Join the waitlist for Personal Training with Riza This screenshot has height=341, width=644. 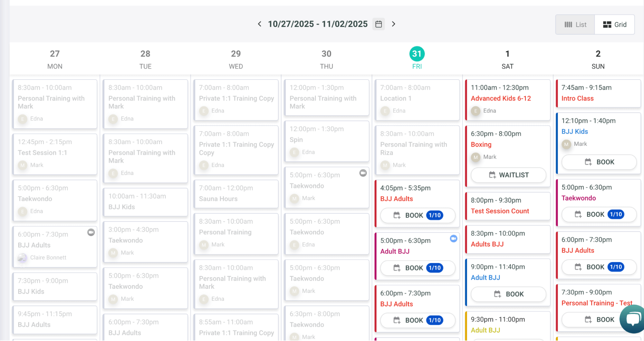point(508,175)
